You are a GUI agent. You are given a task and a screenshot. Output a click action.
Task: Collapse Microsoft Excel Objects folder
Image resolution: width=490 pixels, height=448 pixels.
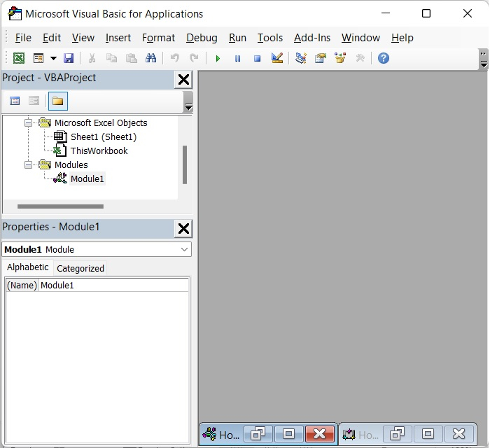click(x=28, y=122)
